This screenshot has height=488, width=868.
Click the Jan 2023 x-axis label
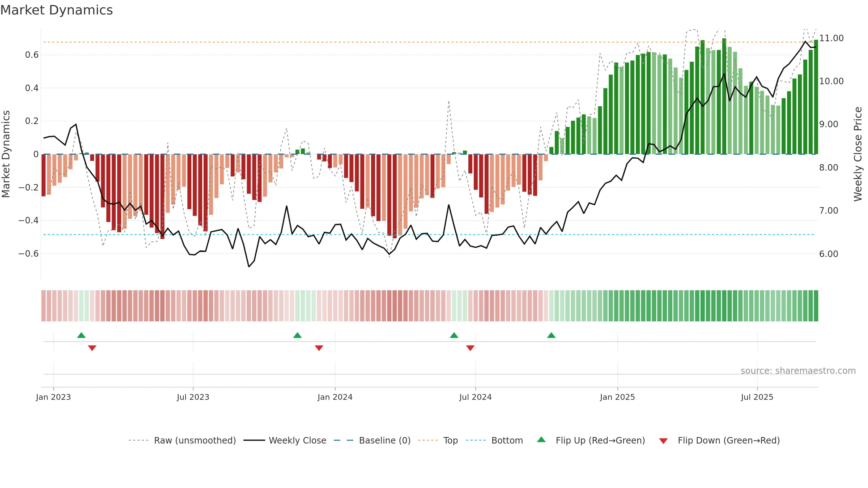click(x=54, y=397)
